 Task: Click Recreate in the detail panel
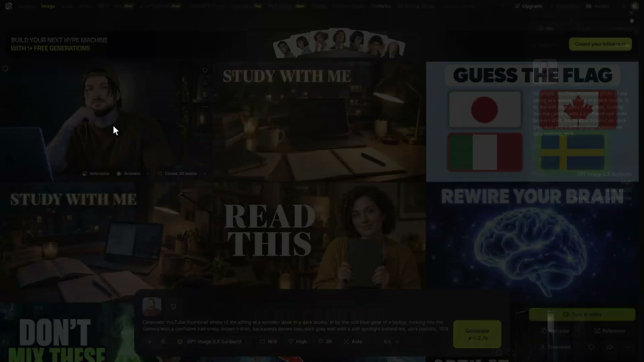(x=555, y=331)
